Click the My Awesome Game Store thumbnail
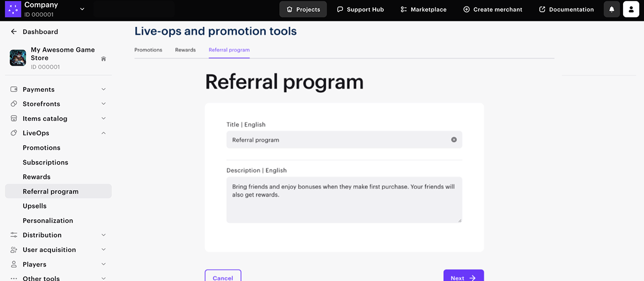644x281 pixels. click(18, 58)
